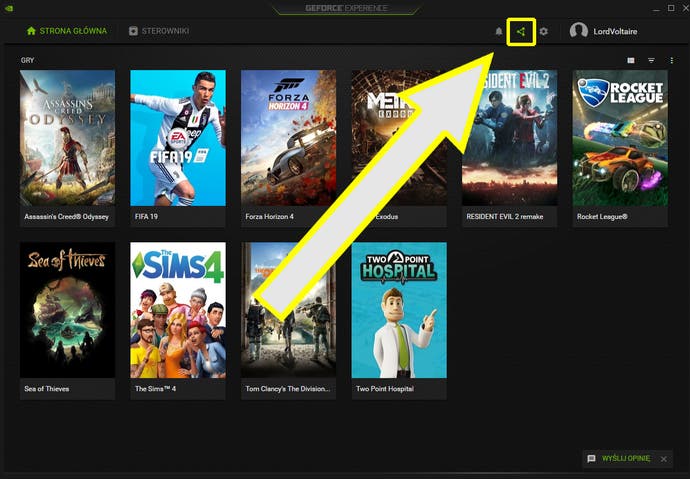This screenshot has width=690, height=479.
Task: Open the games filter icon
Action: point(651,60)
